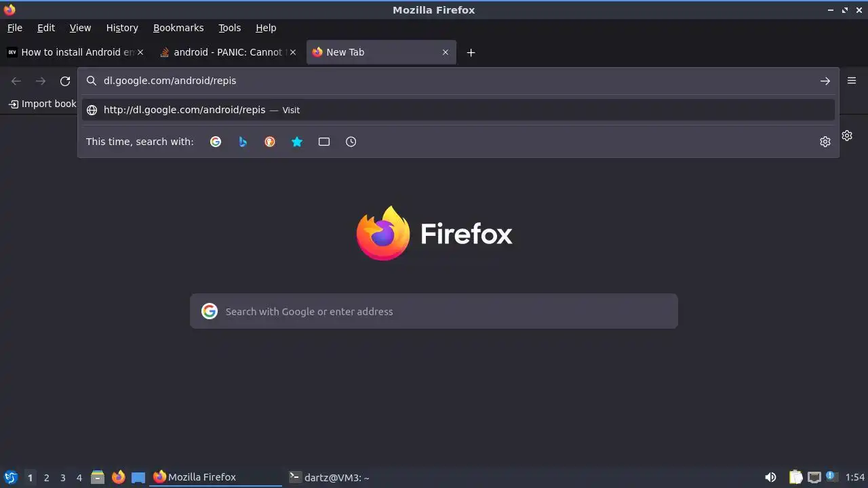Open the Help menu
The image size is (868, 488).
(x=266, y=28)
